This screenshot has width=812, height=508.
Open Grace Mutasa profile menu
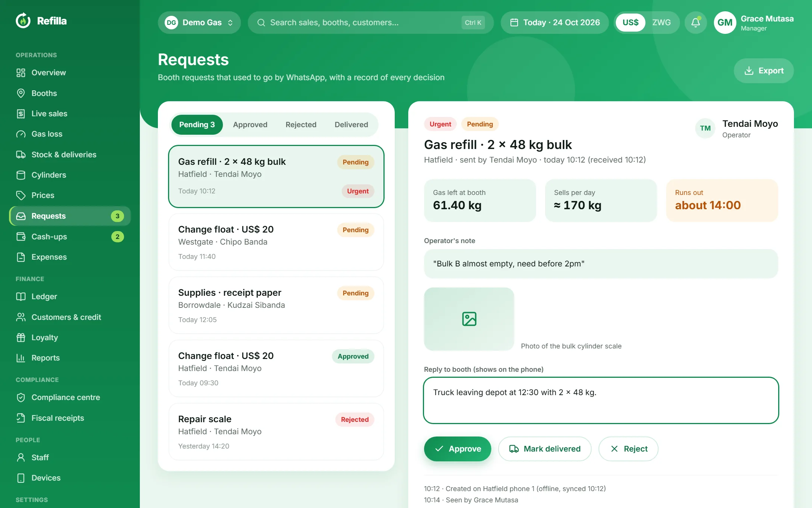754,23
